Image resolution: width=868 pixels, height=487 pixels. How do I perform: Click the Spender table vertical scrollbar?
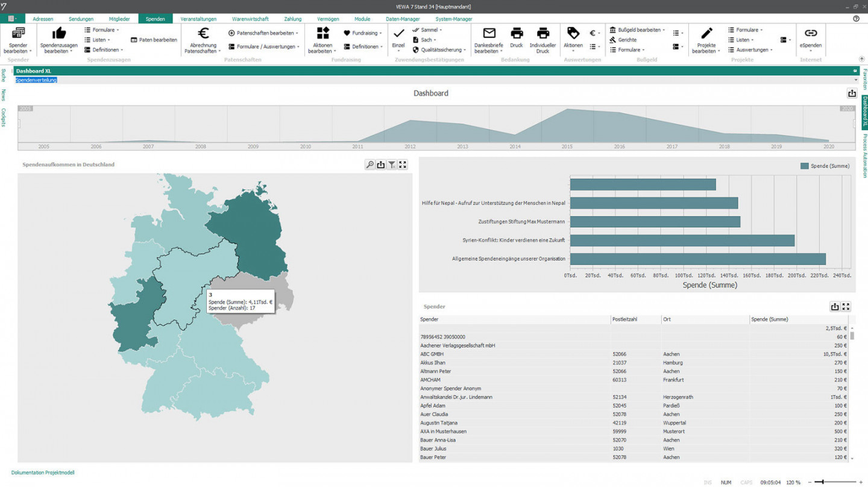(x=852, y=393)
